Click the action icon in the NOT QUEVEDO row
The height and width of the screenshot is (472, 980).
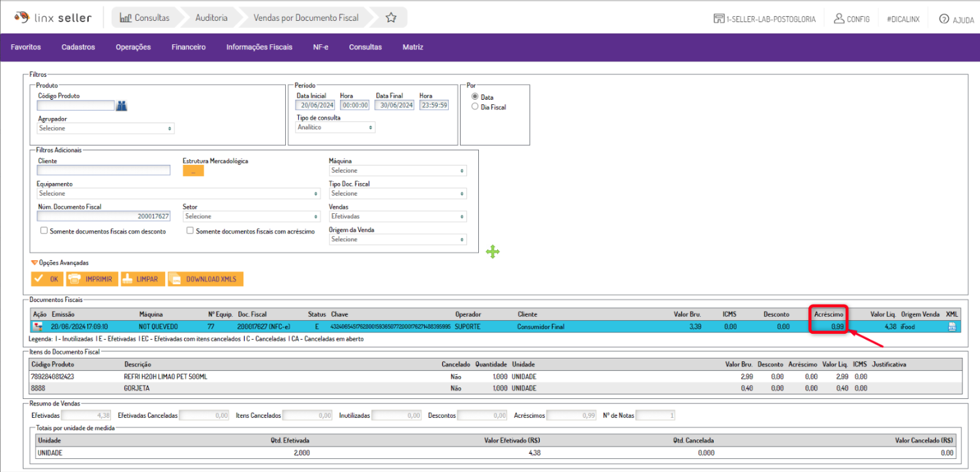click(x=38, y=326)
